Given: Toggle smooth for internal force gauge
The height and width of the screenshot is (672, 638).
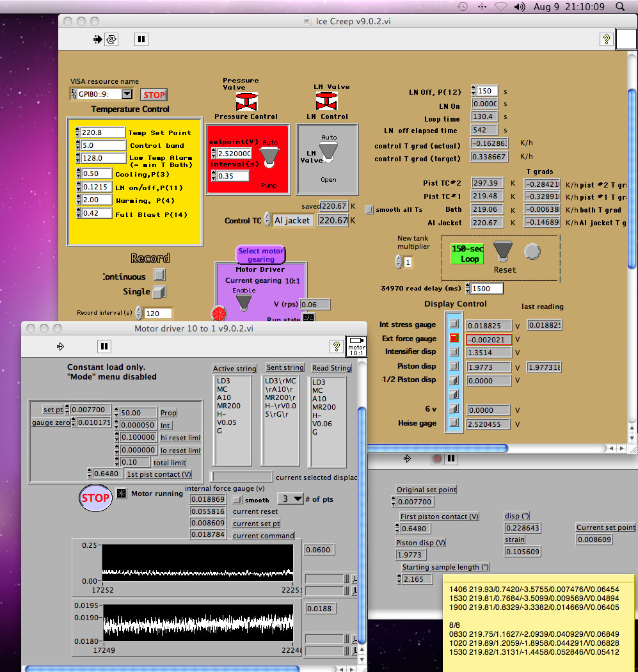Looking at the screenshot, I should (x=237, y=500).
